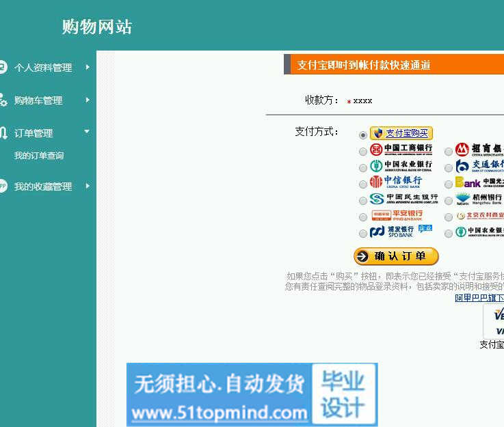Select 平安银行 radio button
Image resolution: width=504 pixels, height=427 pixels.
point(363,217)
